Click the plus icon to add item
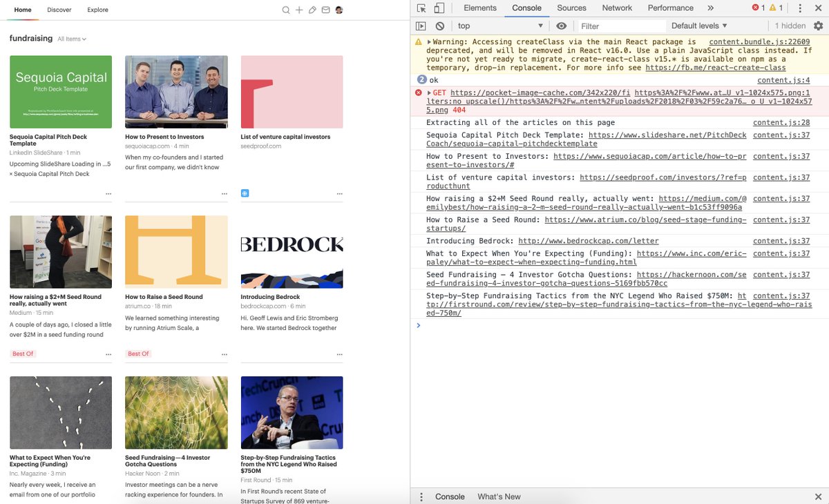The height and width of the screenshot is (504, 829). tap(299, 10)
